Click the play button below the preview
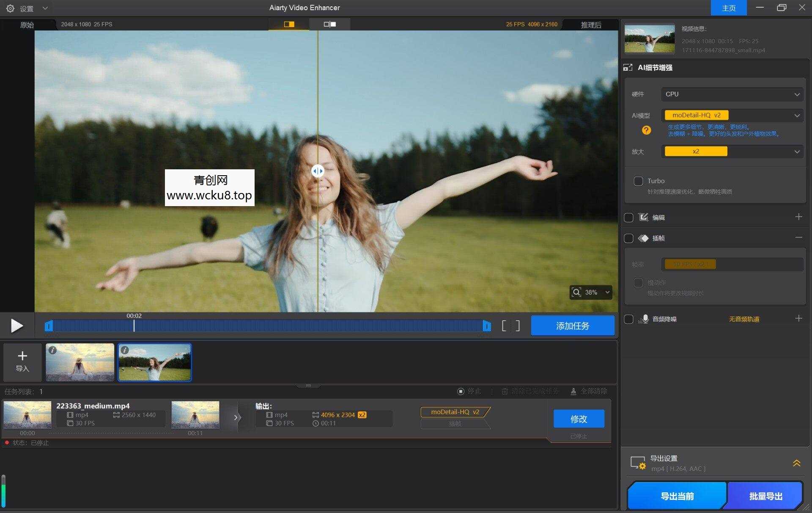Image resolution: width=812 pixels, height=513 pixels. 17,325
